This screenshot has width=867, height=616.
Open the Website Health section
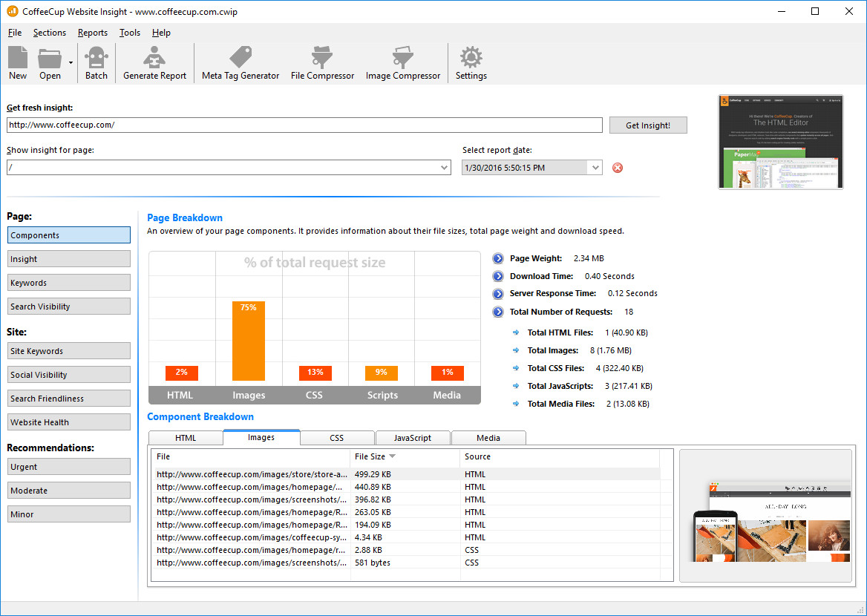pyautogui.click(x=69, y=422)
